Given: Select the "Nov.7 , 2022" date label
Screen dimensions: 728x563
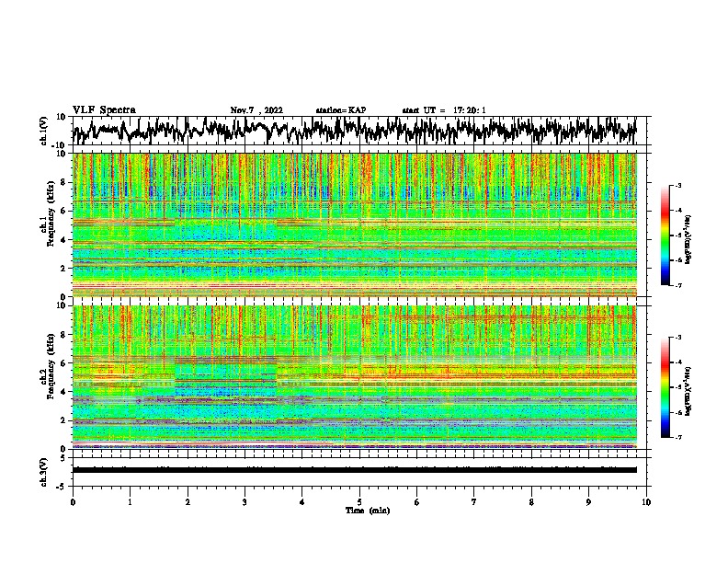Looking at the screenshot, I should coord(256,110).
